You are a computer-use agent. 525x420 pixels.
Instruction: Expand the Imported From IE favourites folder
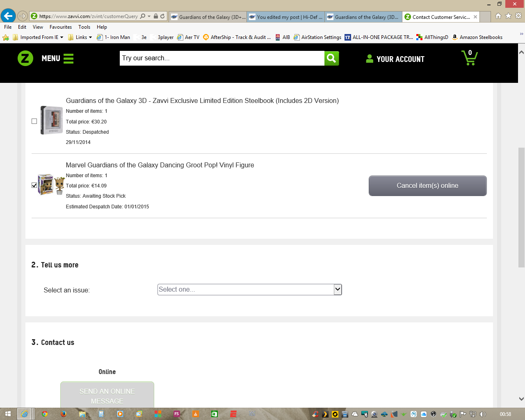click(38, 37)
